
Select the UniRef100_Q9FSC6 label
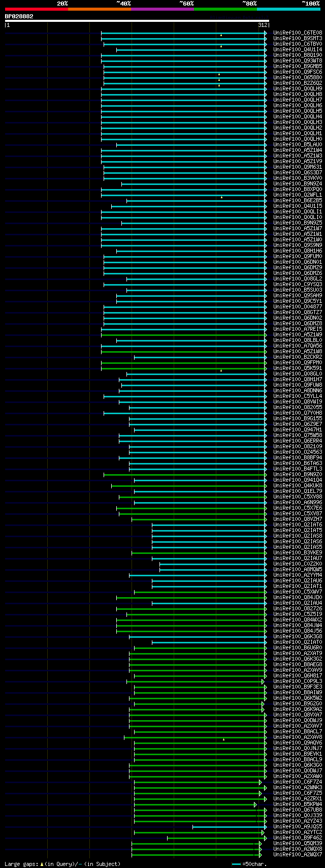(298, 72)
